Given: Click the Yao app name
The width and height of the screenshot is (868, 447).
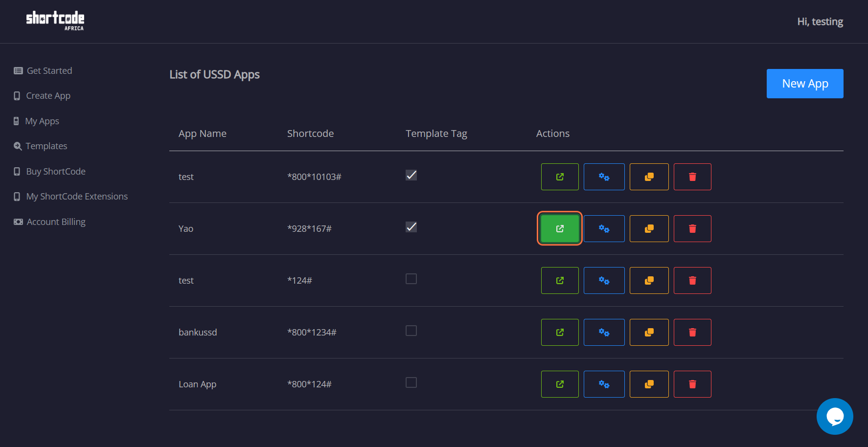Looking at the screenshot, I should [186, 228].
